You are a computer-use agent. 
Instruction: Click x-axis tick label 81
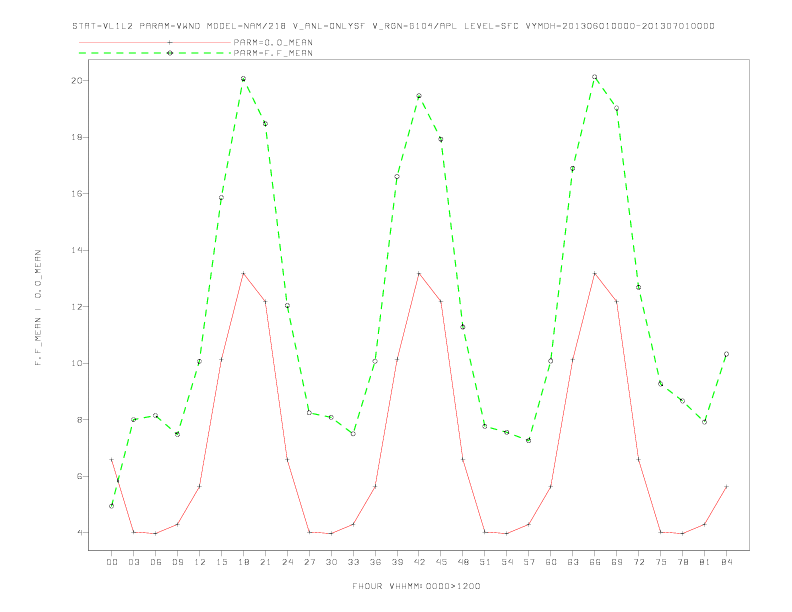pos(705,562)
